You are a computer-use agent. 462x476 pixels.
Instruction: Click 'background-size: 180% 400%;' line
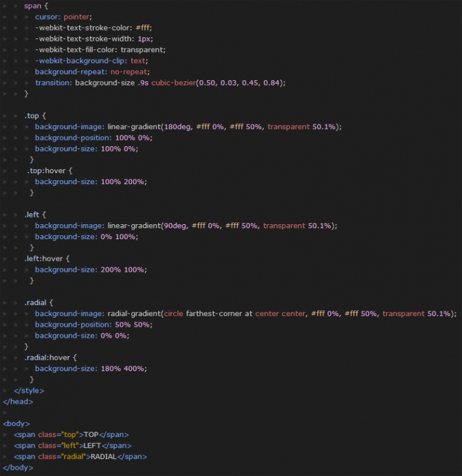tap(91, 369)
